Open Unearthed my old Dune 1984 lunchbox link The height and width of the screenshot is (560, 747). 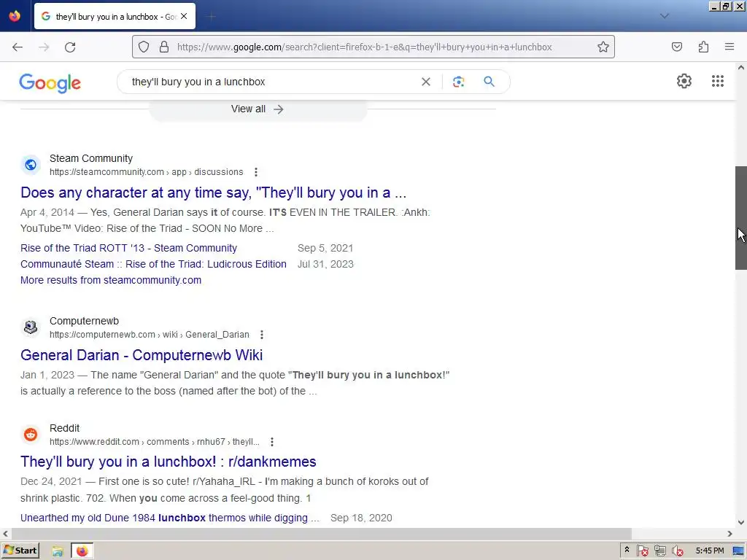click(x=169, y=518)
